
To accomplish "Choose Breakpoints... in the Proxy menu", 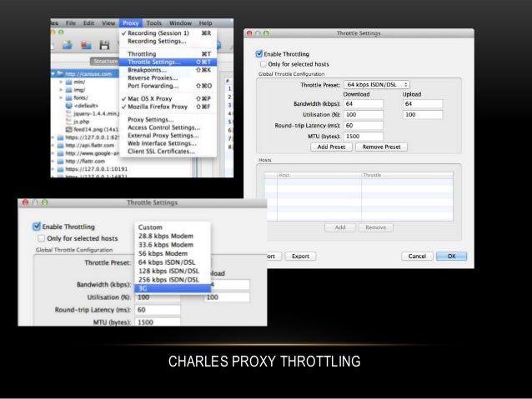I will click(x=168, y=70).
